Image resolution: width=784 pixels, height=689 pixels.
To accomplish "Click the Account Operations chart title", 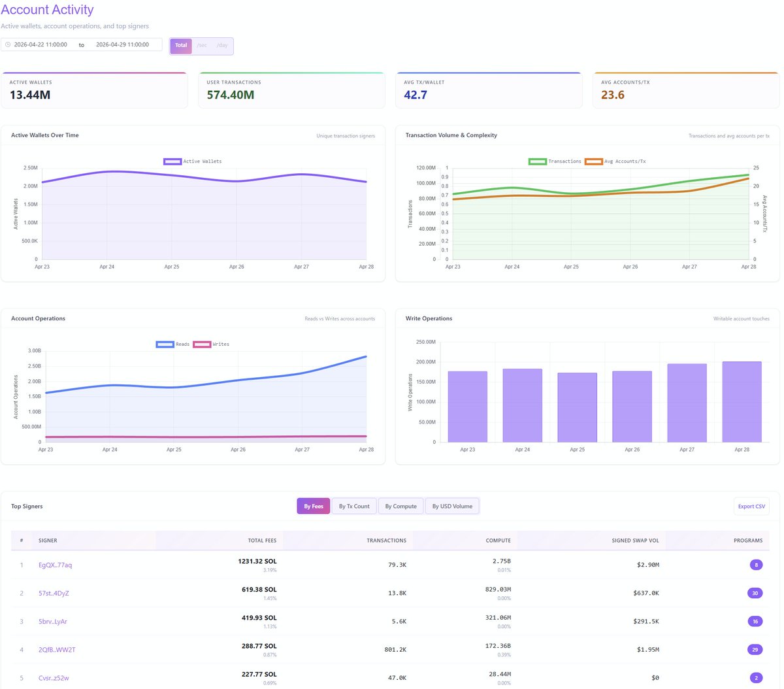I will coord(38,318).
